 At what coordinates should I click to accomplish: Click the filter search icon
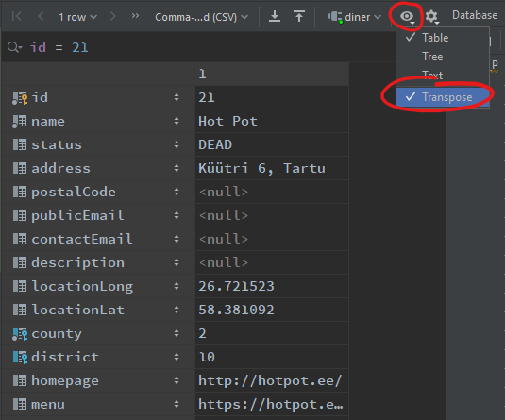click(14, 47)
